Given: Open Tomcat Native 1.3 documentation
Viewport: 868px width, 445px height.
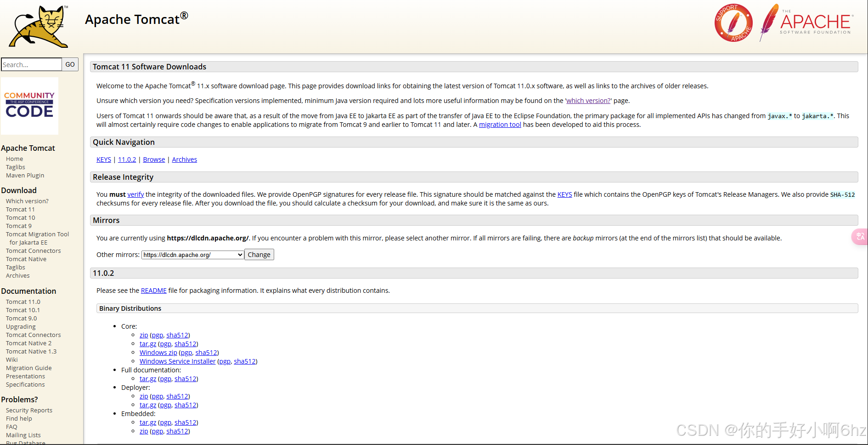Looking at the screenshot, I should pos(31,351).
